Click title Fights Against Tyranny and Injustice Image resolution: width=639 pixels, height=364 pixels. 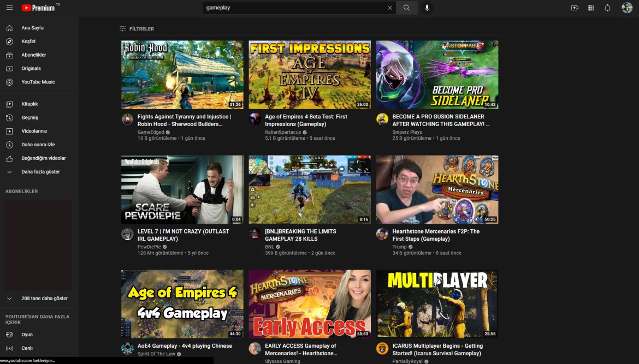184,120
